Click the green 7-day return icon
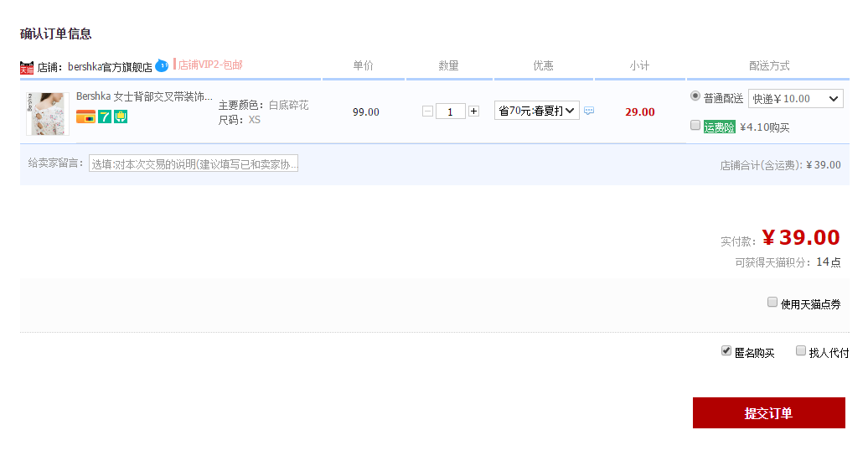The image size is (868, 456). coord(105,117)
